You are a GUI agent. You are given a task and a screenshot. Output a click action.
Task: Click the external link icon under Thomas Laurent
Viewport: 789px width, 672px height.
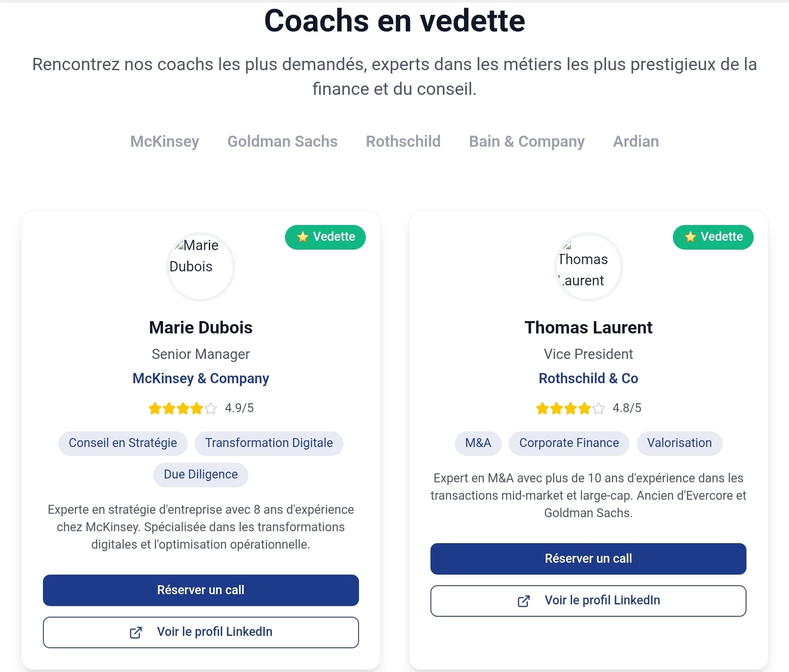[524, 601]
